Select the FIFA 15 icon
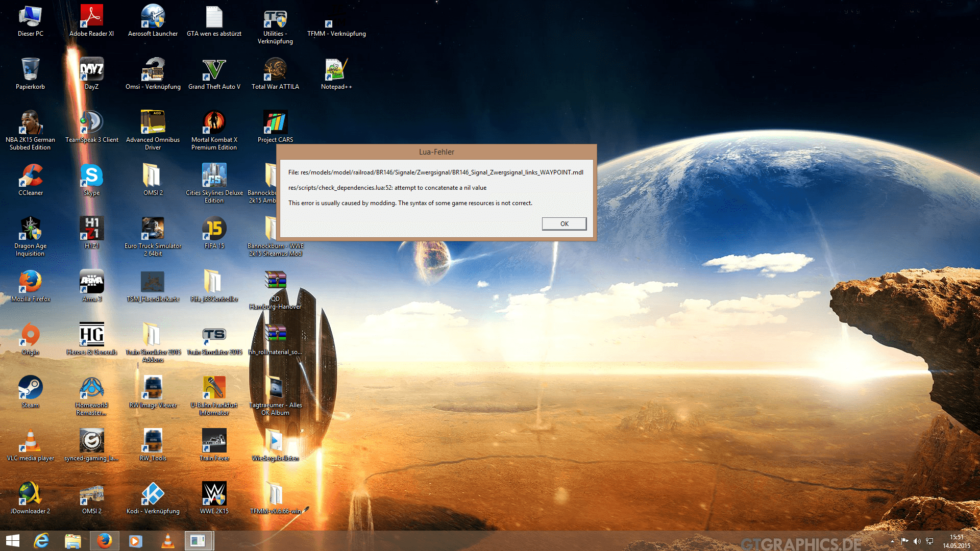 point(214,234)
